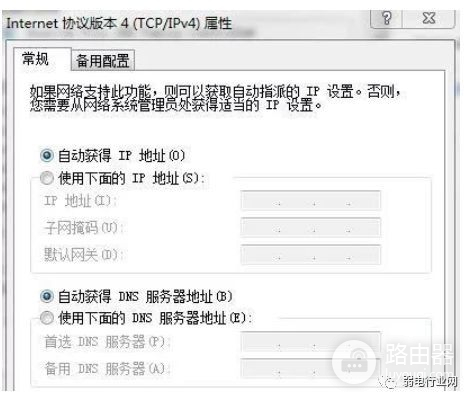472x402 pixels.
Task: Click the 弱电行业网 WeChat watermark icon
Action: coord(389,382)
